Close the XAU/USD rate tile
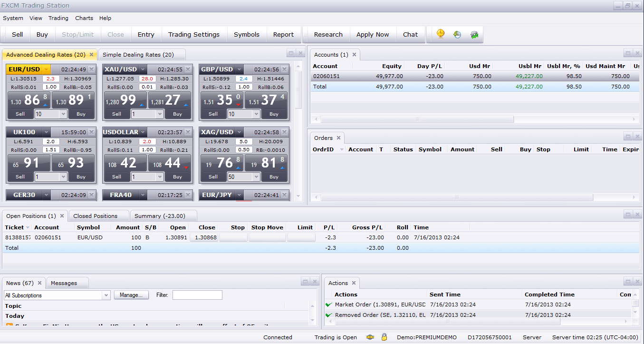This screenshot has width=644, height=344. coord(188,69)
